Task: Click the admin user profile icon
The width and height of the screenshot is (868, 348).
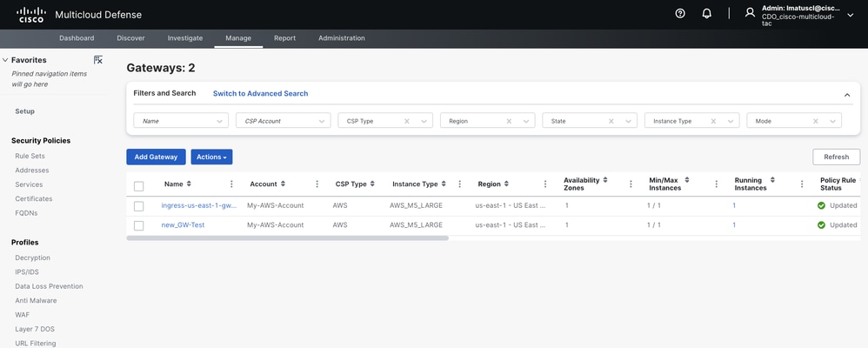Action: tap(750, 12)
